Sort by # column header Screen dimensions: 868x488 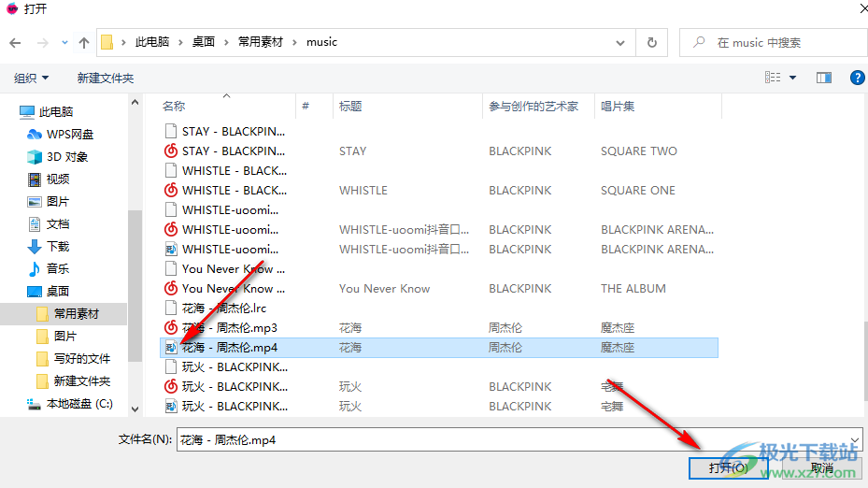tap(306, 107)
